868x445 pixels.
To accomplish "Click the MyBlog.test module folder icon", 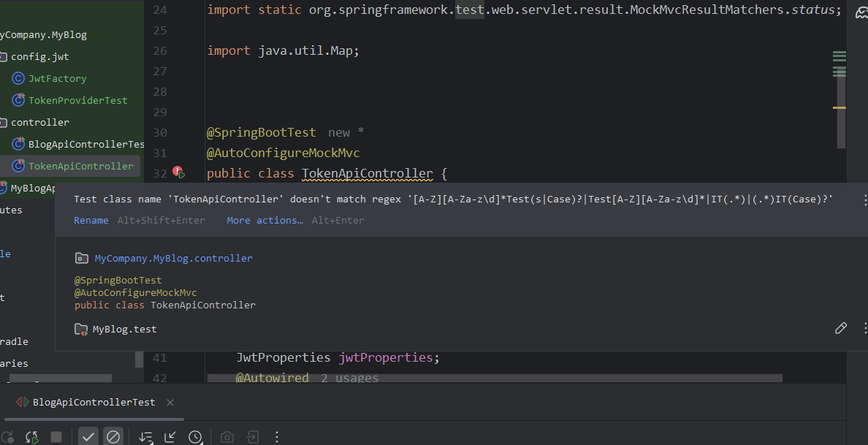I will pos(81,330).
